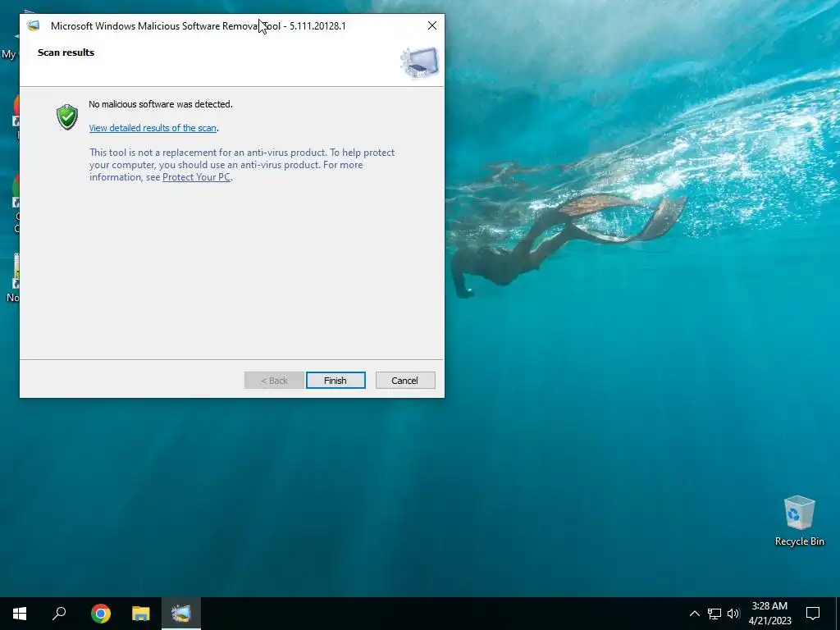The image size is (840, 630).
Task: Click 'No malicious software was detected' text
Action: pyautogui.click(x=161, y=104)
